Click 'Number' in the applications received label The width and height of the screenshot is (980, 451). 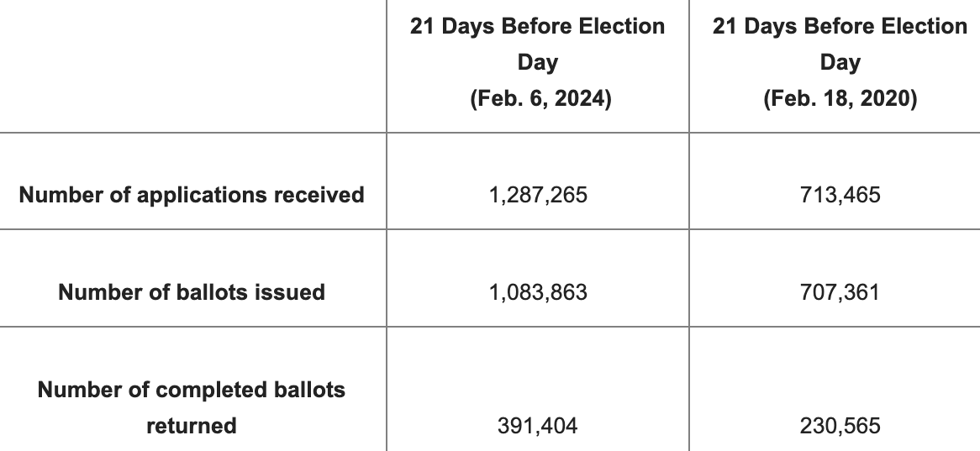(x=55, y=195)
